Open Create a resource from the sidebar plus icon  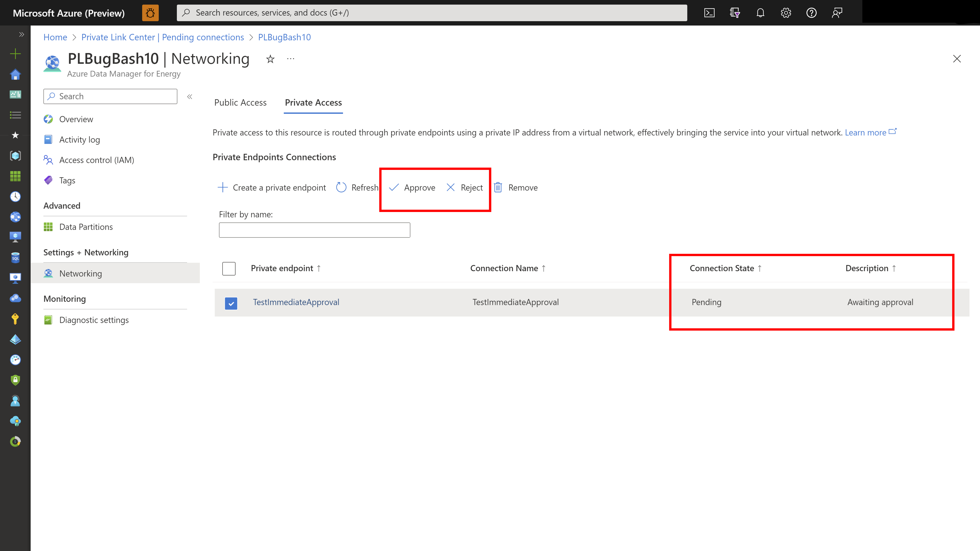point(15,54)
